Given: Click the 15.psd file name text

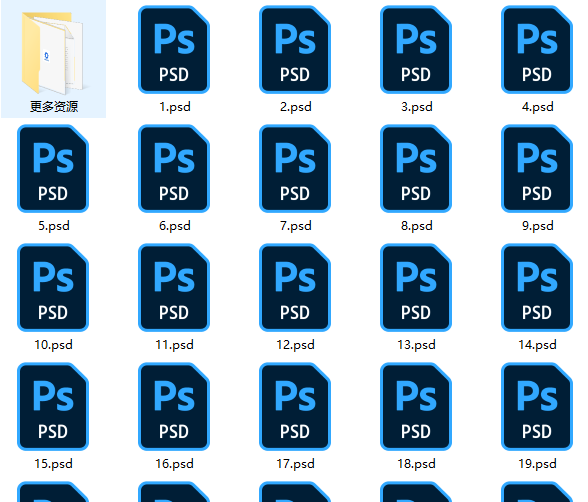Looking at the screenshot, I should pos(53,464).
